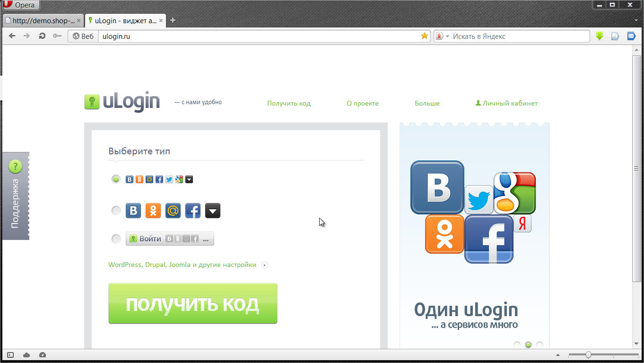Select the Войти button widget type radio
The image size is (644, 363).
tap(116, 239)
